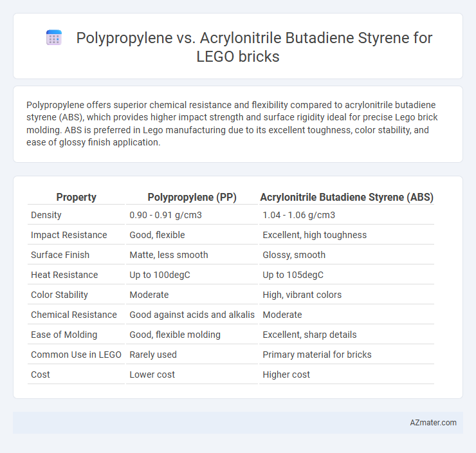Click the title 'Polypropylene vs. Acrylonitrile Butadiene Styrene for LEGO bricks'

click(x=254, y=47)
